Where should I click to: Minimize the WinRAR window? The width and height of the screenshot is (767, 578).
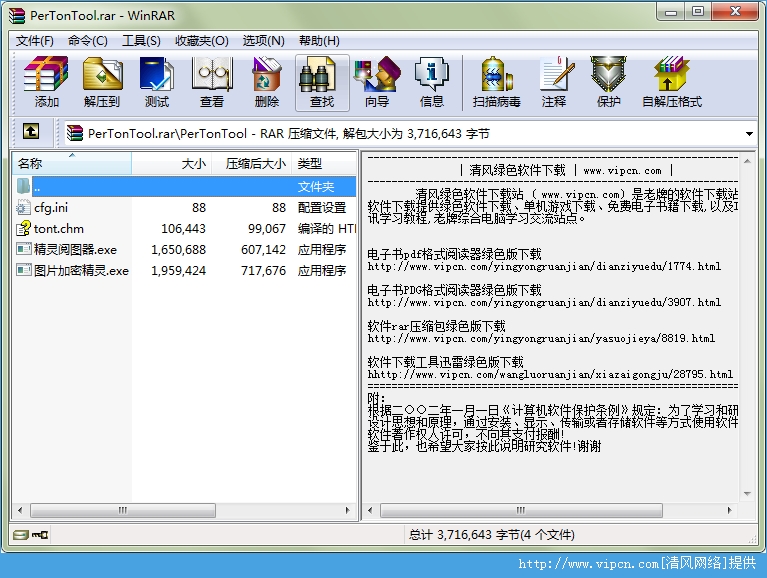[x=671, y=12]
